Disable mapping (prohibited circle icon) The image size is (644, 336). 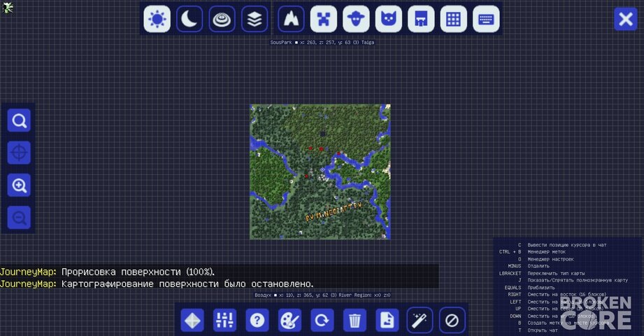coord(452,320)
